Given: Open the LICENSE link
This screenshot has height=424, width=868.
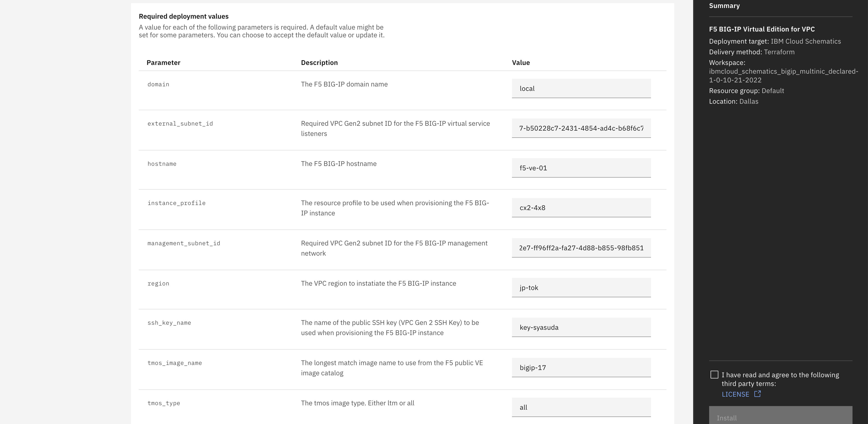Looking at the screenshot, I should click(x=735, y=394).
